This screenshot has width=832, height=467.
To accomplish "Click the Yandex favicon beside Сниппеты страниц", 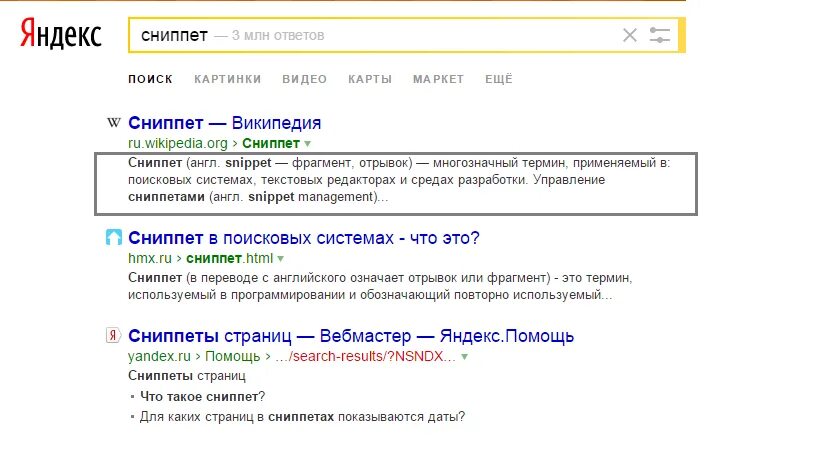I will (x=113, y=335).
